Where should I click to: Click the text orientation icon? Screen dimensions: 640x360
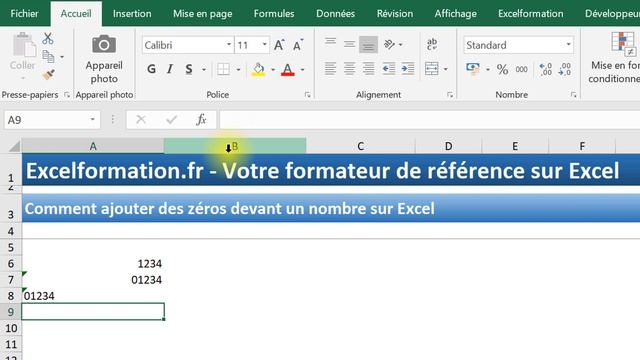coord(390,44)
